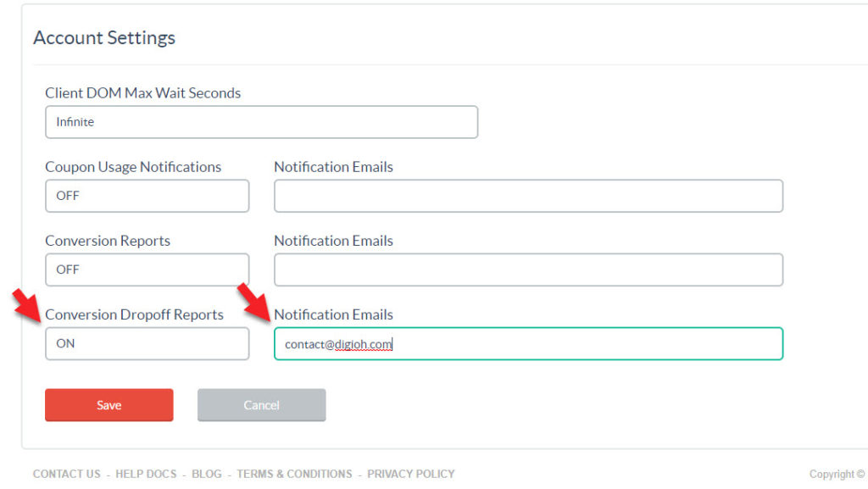Open TERMS & CONDITIONS
Screen dimensions: 868x489
coord(295,474)
